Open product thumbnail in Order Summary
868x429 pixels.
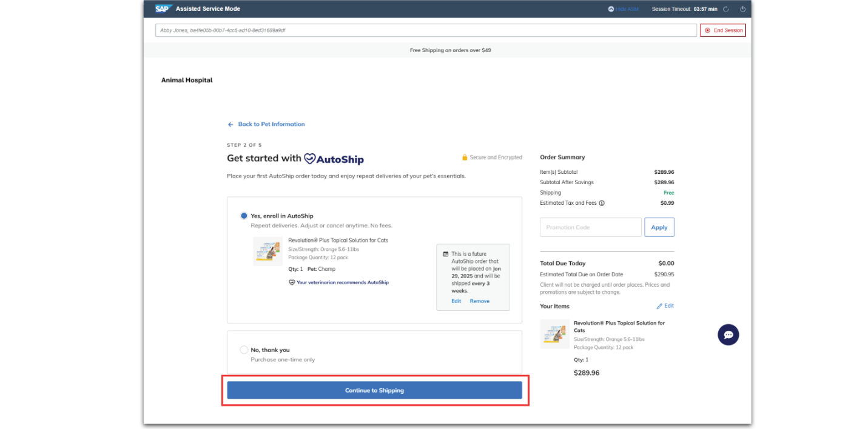click(x=555, y=334)
